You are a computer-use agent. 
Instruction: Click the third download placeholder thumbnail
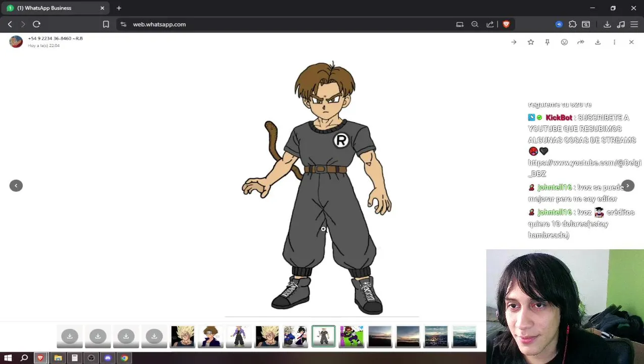[x=126, y=337]
